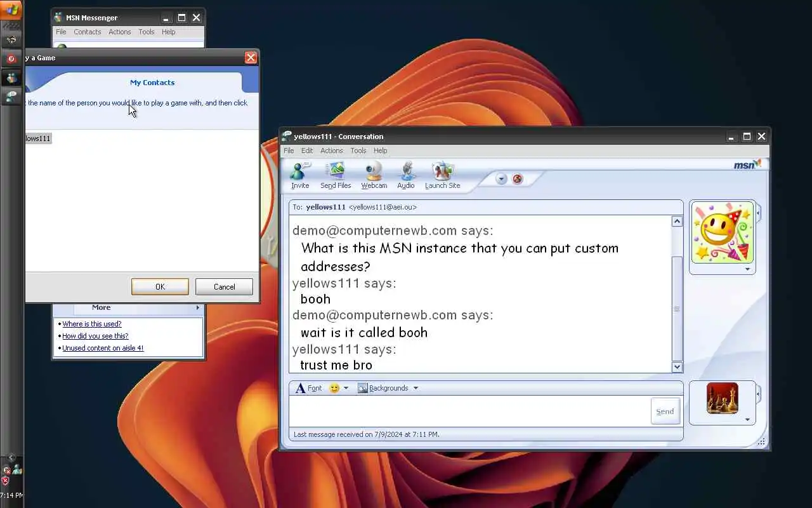Select contact yellows111 in the game dialog list
Viewport: 812px width, 508px height.
click(x=37, y=138)
